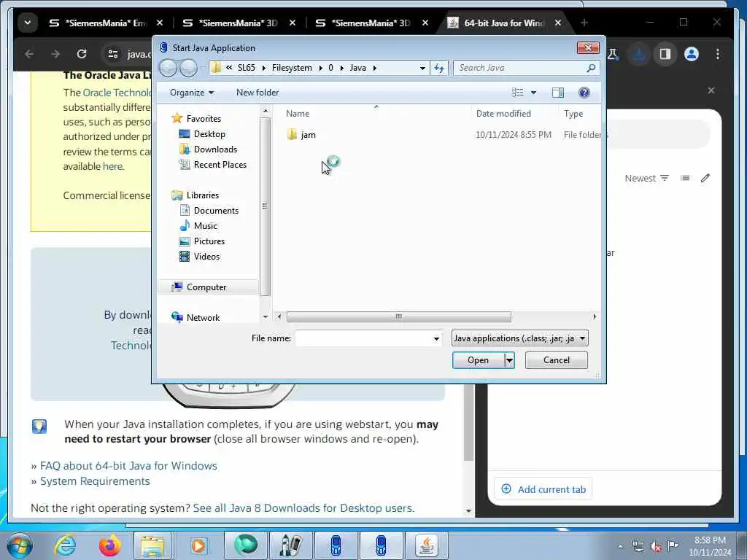Click Add current tab button
The width and height of the screenshot is (747, 560).
(543, 489)
